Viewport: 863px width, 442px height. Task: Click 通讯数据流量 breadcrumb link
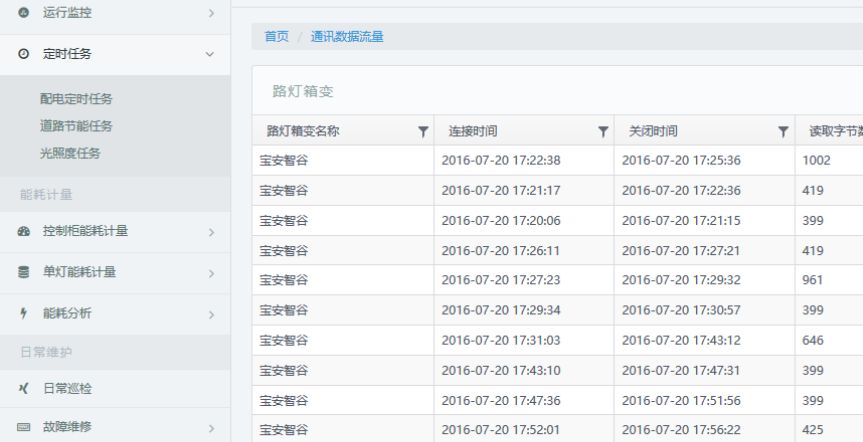(x=346, y=37)
